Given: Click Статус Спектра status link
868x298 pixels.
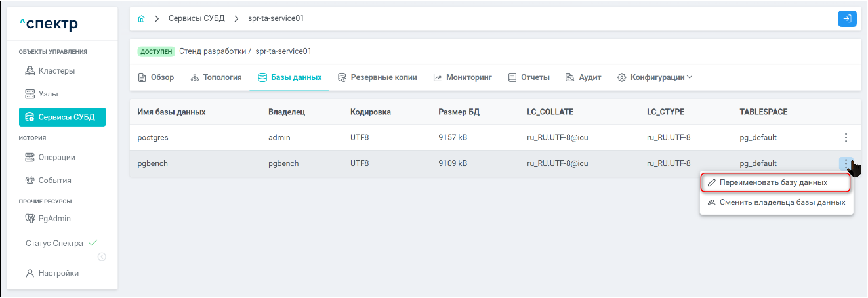Looking at the screenshot, I should click(x=54, y=243).
